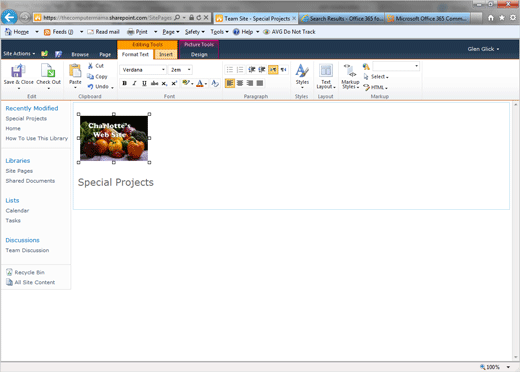
Task: Click the Paste clipboard icon
Action: click(x=75, y=71)
